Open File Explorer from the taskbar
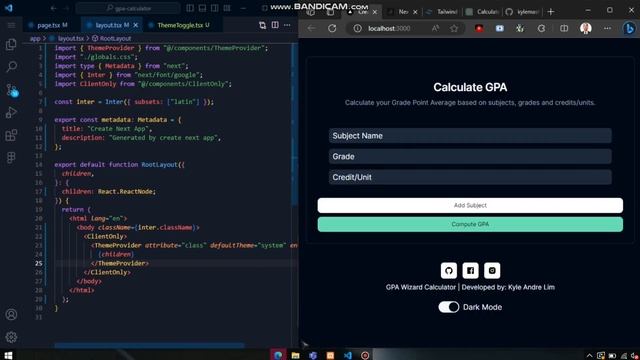Viewport: 640px width, 360px height. pos(296,355)
